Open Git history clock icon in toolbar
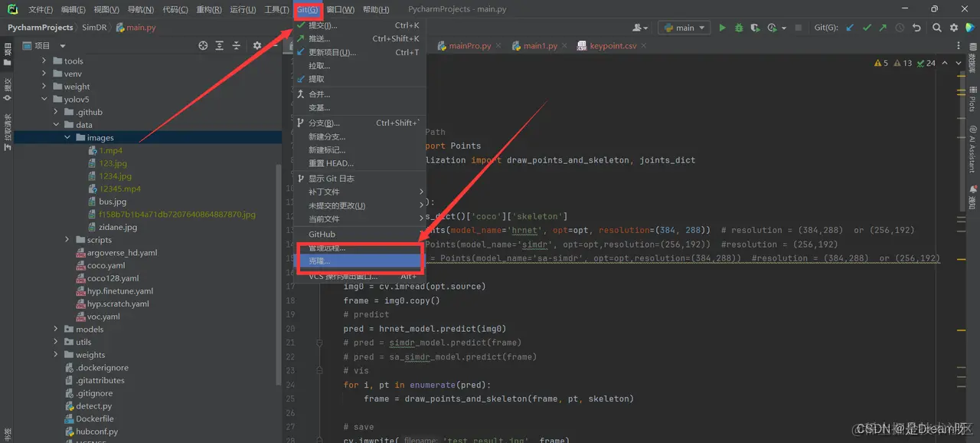 (900, 28)
